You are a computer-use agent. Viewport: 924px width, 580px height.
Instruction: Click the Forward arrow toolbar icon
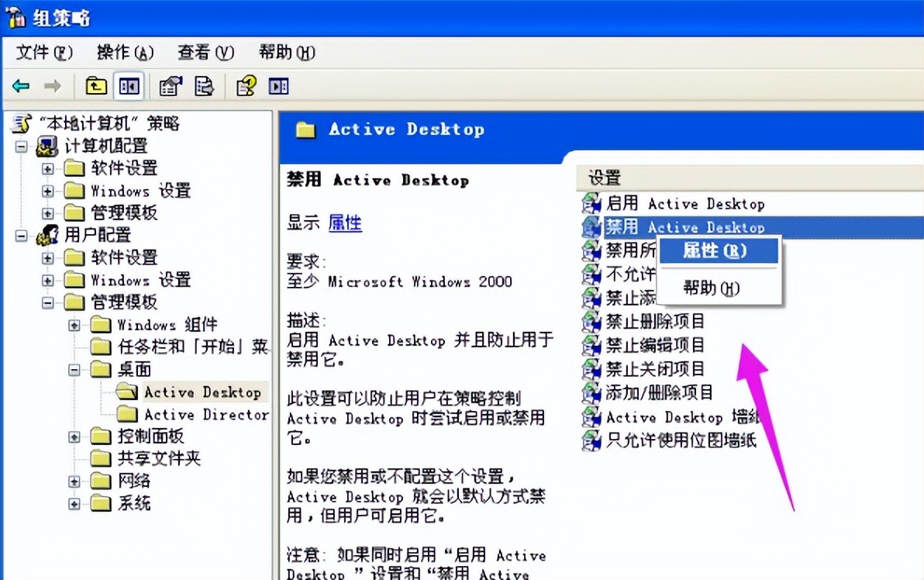[53, 87]
